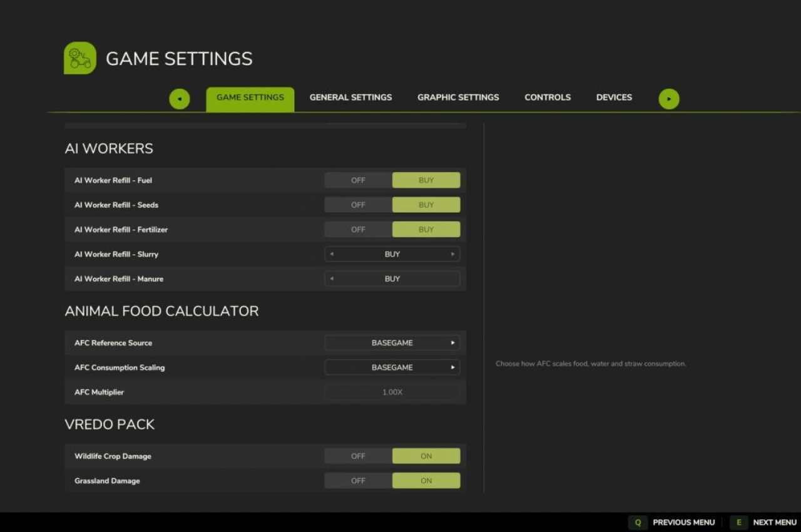Image resolution: width=801 pixels, height=532 pixels.
Task: Click the left circular tab navigation arrow
Action: pyautogui.click(x=180, y=99)
